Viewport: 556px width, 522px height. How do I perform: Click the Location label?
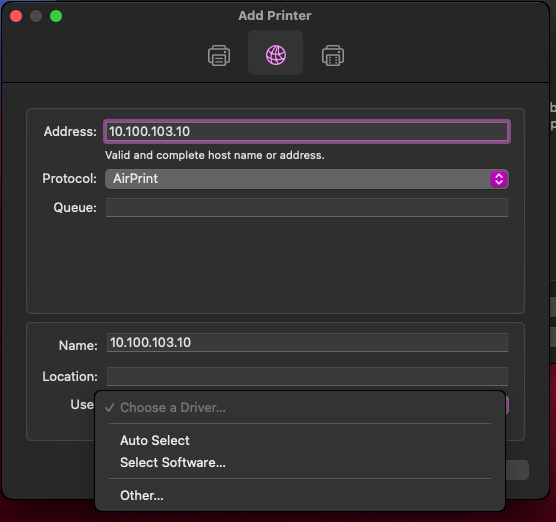70,376
